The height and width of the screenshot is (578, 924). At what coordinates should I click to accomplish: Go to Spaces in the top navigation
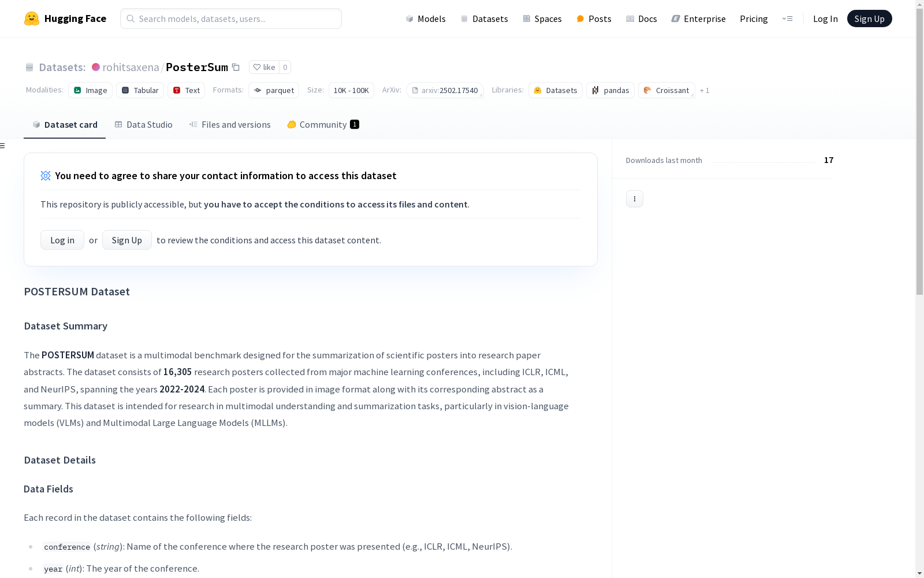[x=542, y=18]
